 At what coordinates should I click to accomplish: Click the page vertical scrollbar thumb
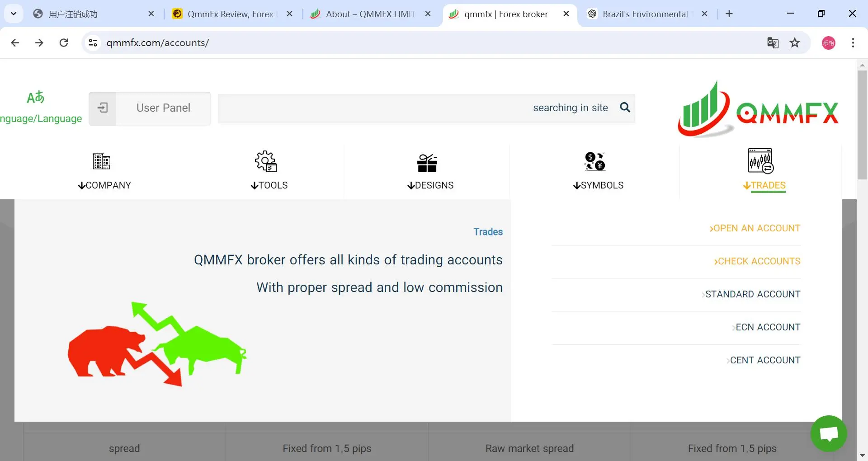coord(862,125)
